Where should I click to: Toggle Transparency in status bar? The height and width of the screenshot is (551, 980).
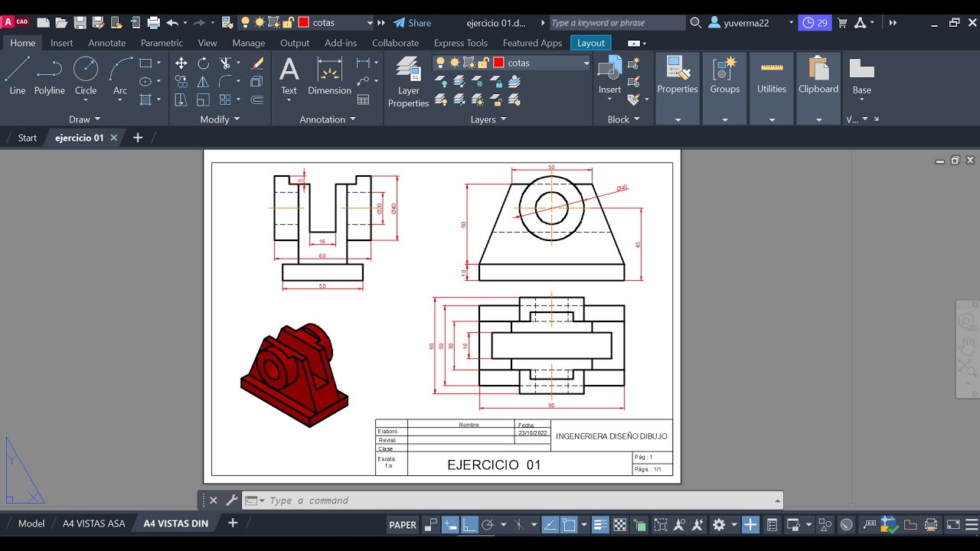point(620,525)
